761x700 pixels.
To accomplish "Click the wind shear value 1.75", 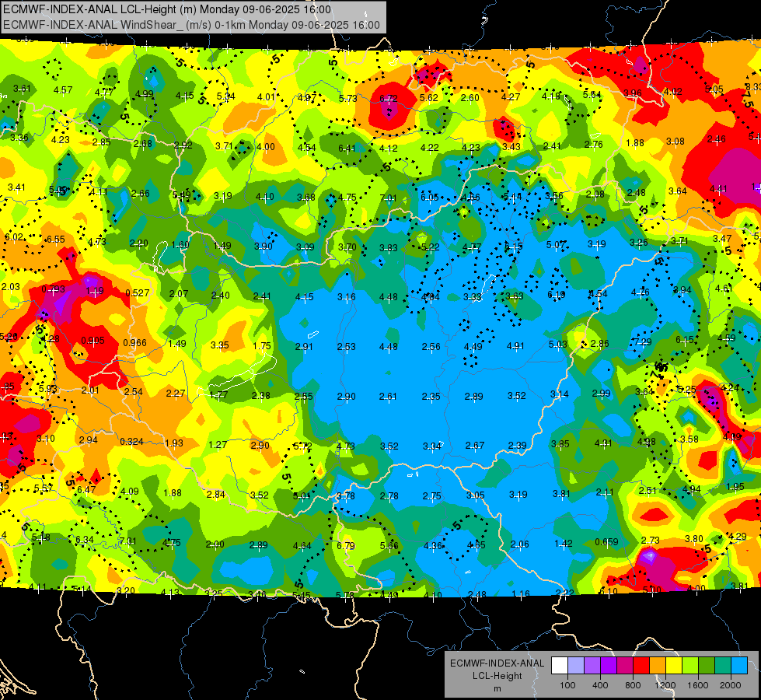I will coord(262,346).
